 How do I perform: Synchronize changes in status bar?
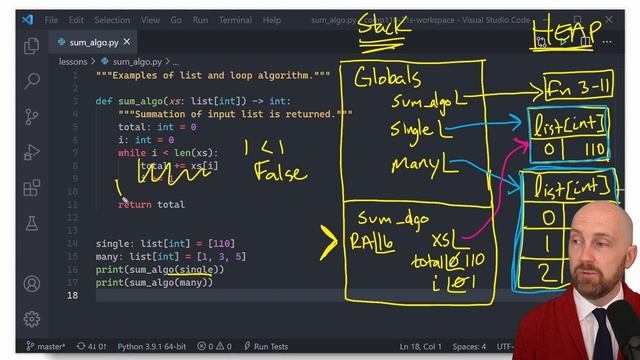91,347
